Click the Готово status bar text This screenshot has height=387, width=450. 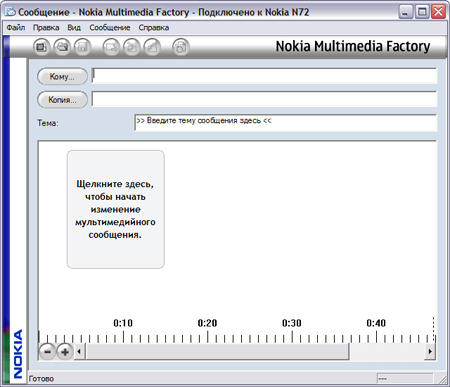click(41, 379)
